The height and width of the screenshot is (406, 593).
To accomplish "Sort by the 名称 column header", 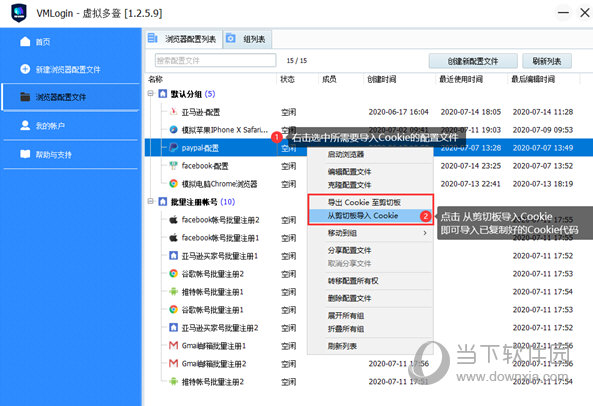I will [155, 79].
